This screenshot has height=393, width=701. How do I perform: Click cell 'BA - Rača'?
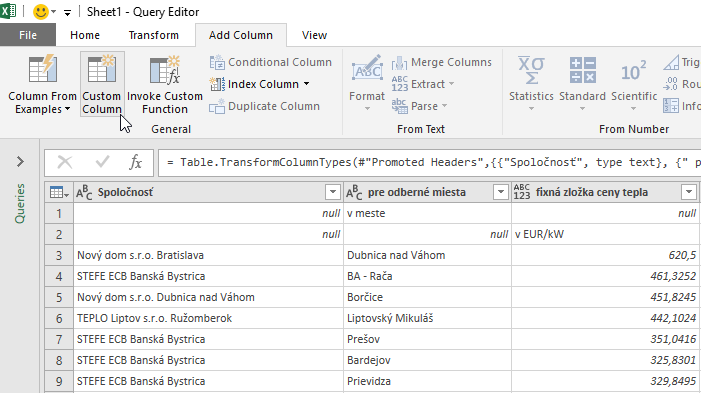(427, 276)
